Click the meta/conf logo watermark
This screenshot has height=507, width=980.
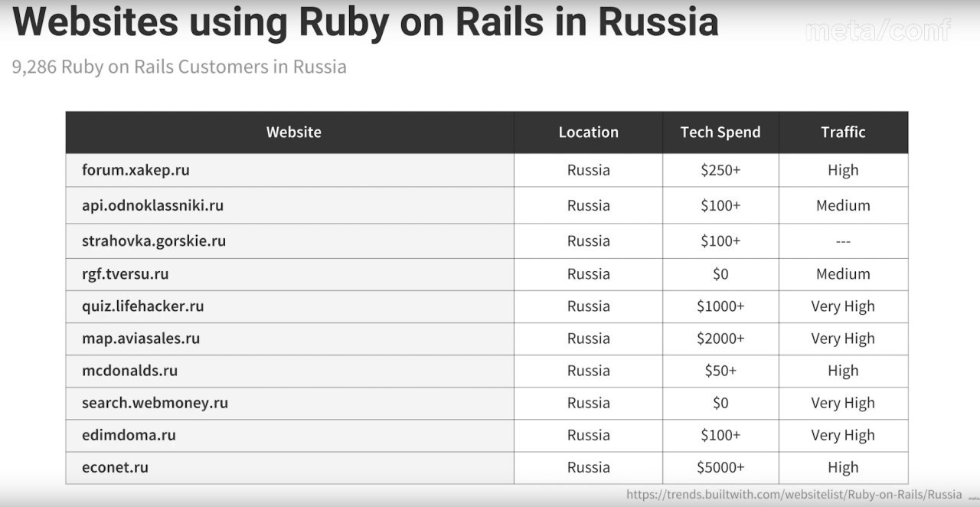point(877,30)
